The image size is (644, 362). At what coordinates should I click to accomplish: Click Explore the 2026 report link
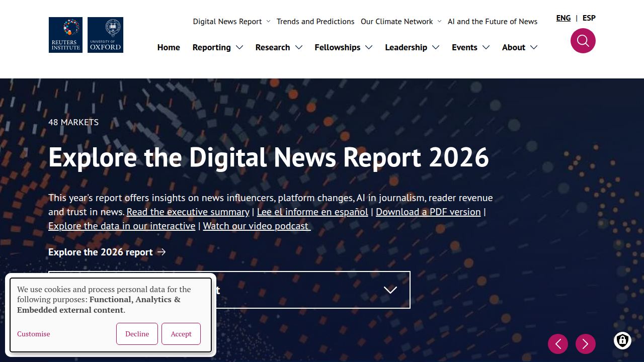[x=101, y=252]
